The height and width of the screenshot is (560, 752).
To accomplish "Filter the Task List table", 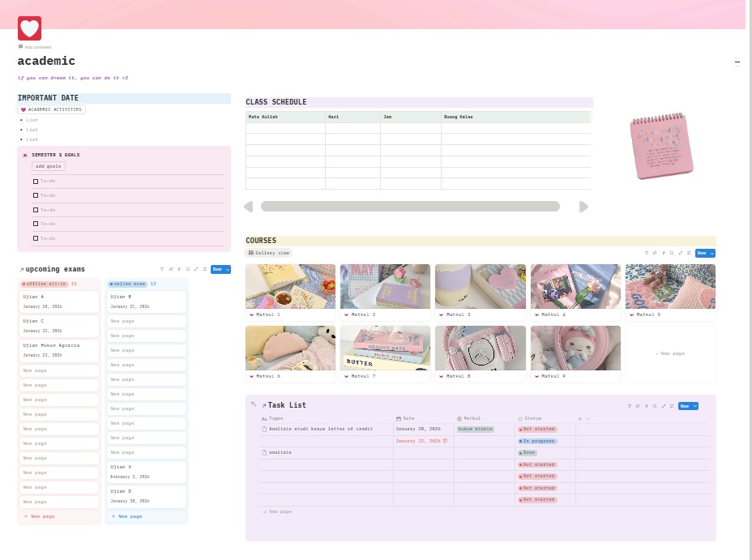I will (x=630, y=406).
